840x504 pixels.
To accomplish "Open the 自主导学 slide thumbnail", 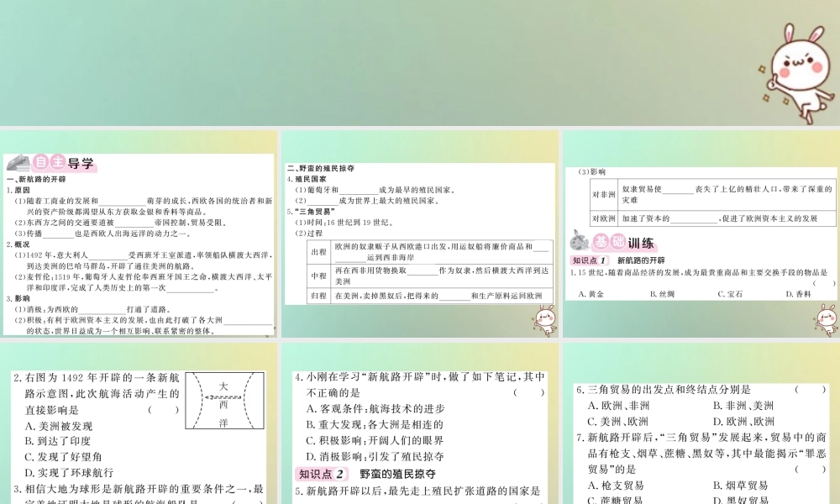I will click(139, 234).
